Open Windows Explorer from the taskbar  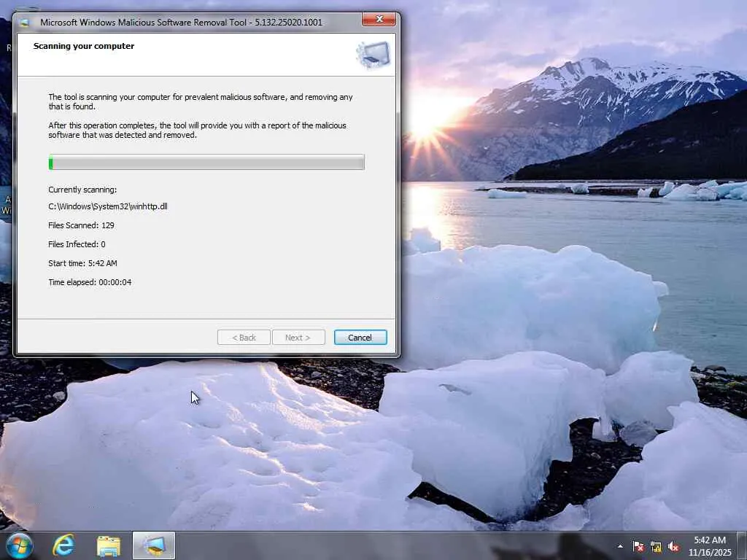point(108,545)
